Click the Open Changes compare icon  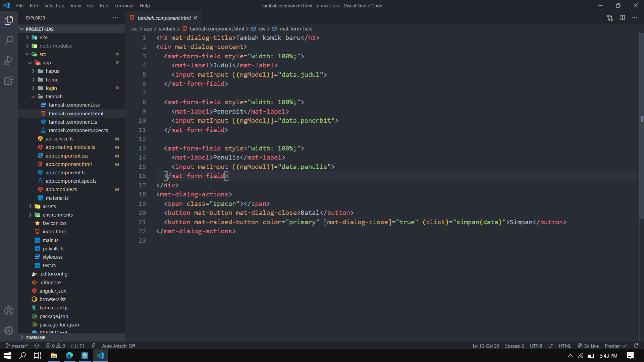coord(610,18)
